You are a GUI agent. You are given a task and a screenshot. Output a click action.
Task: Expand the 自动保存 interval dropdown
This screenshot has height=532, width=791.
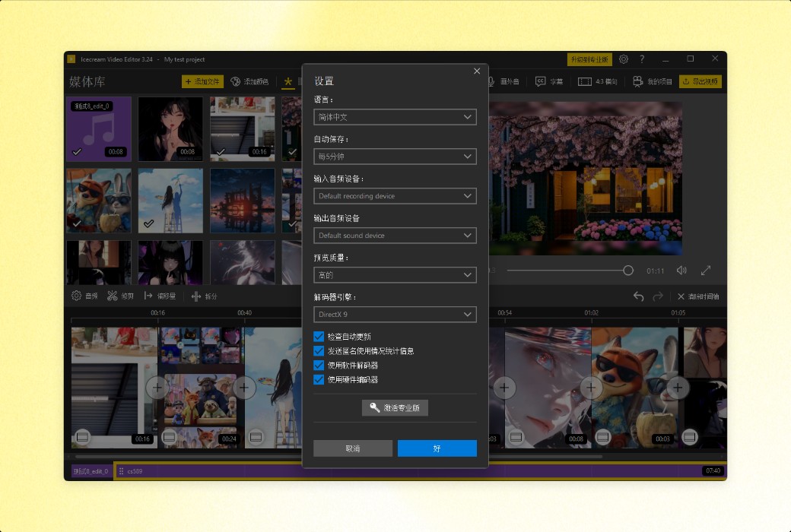(x=395, y=157)
